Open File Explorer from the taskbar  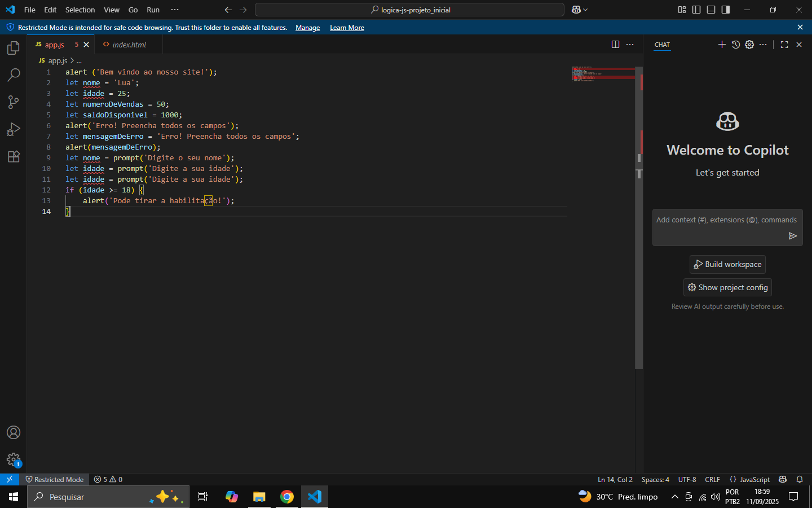click(259, 497)
